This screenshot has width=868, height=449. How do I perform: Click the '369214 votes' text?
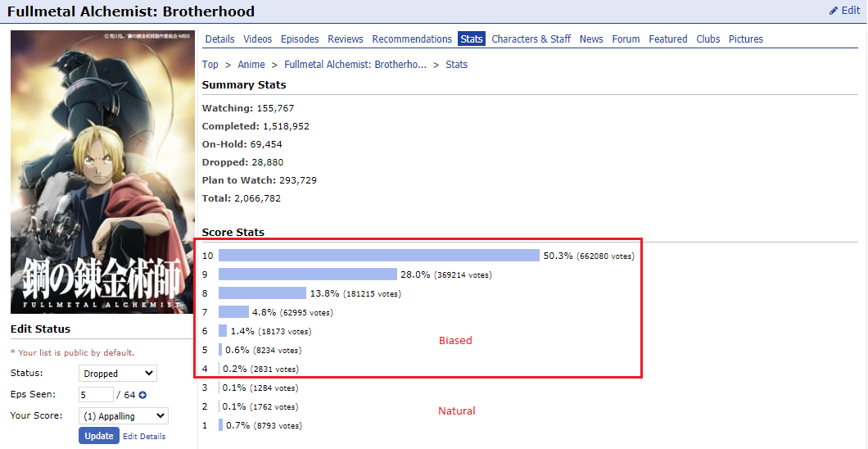coord(463,275)
